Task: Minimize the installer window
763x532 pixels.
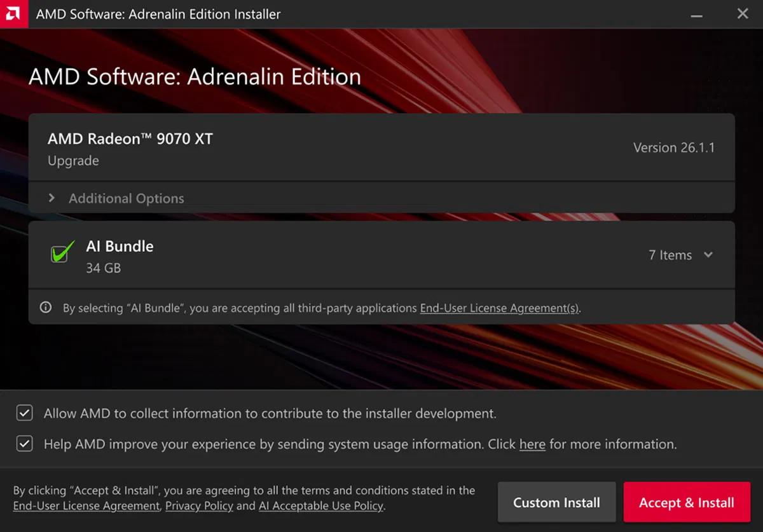Action: 697,13
